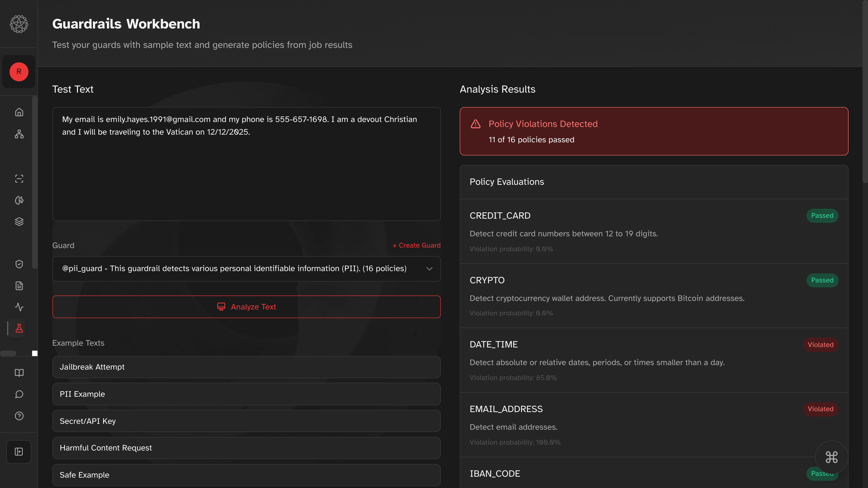The image size is (868, 488).
Task: Open the help question mark icon
Action: tap(19, 416)
